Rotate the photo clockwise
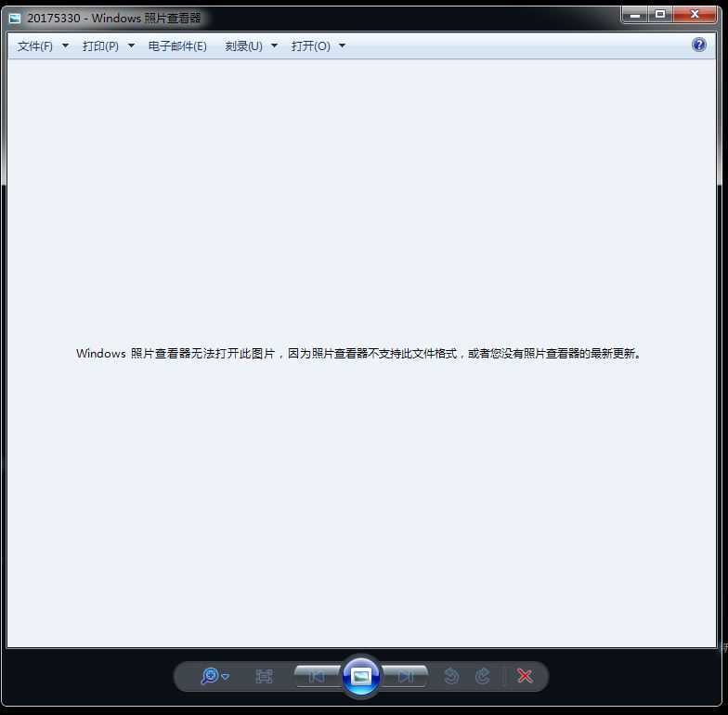728x715 pixels. coord(483,676)
